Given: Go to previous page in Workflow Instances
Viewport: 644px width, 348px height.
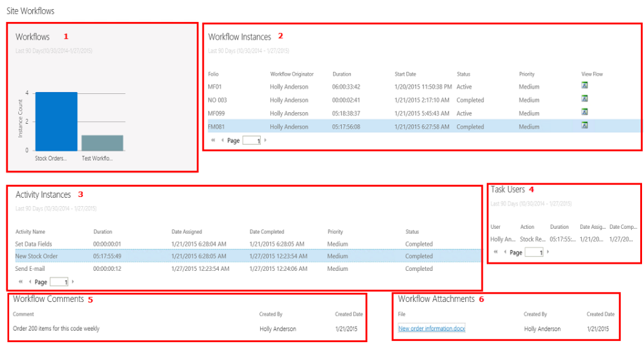Looking at the screenshot, I should [x=222, y=140].
